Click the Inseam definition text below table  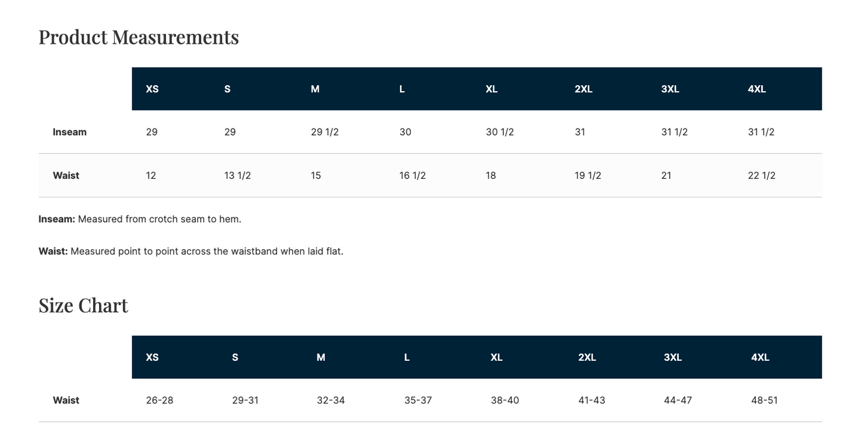[x=140, y=219]
